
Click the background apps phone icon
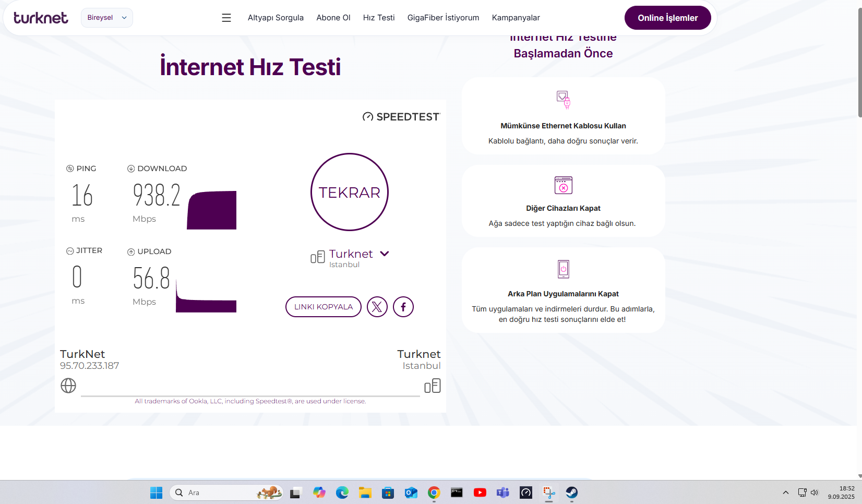pyautogui.click(x=564, y=269)
